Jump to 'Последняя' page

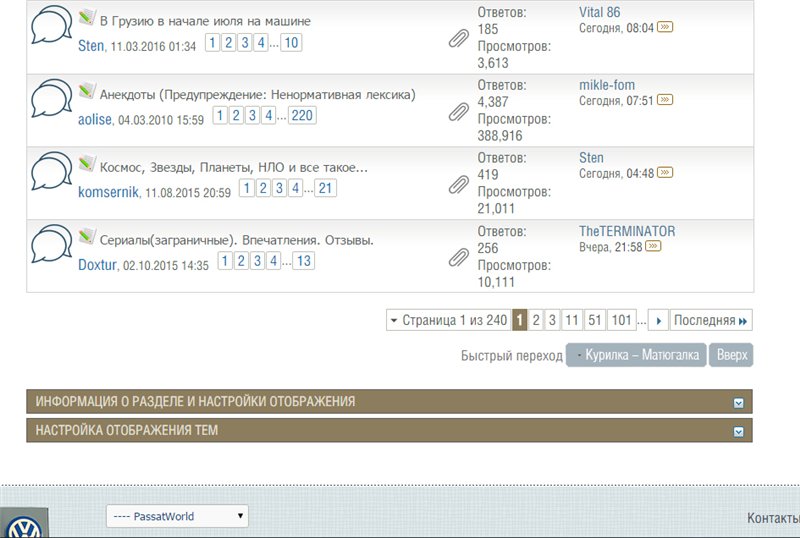click(x=711, y=321)
